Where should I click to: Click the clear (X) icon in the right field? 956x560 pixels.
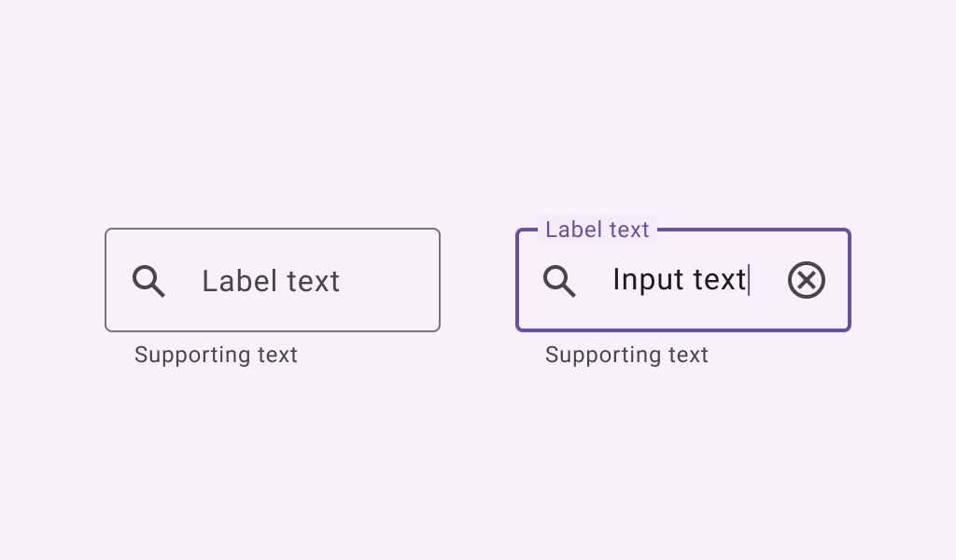pyautogui.click(x=806, y=280)
